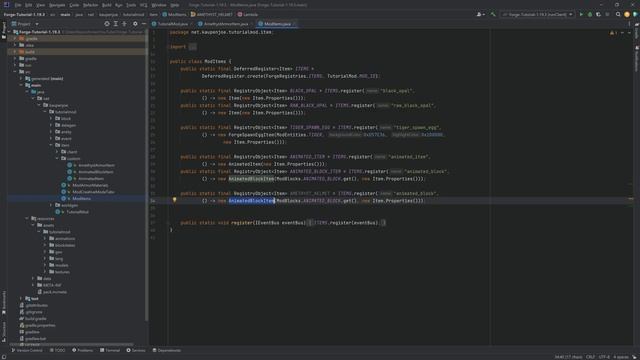Viewport: 640px width, 360px height.
Task: Start debugging with the bug icon
Action: 590,14
